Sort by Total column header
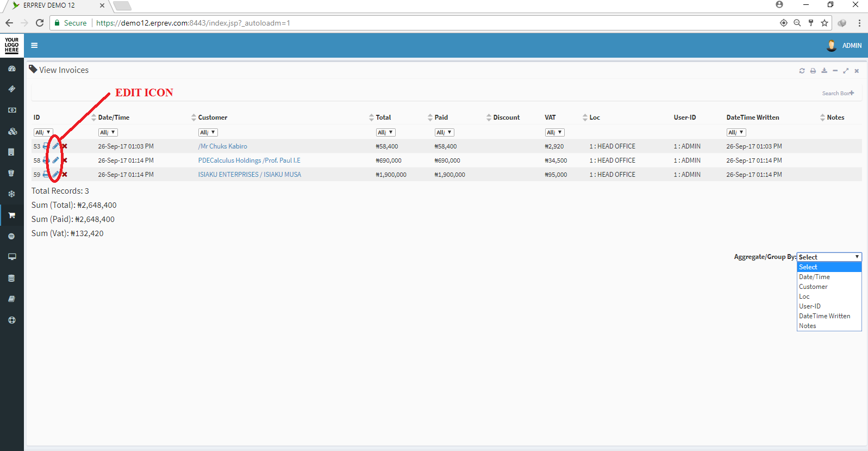The image size is (868, 451). click(x=383, y=118)
